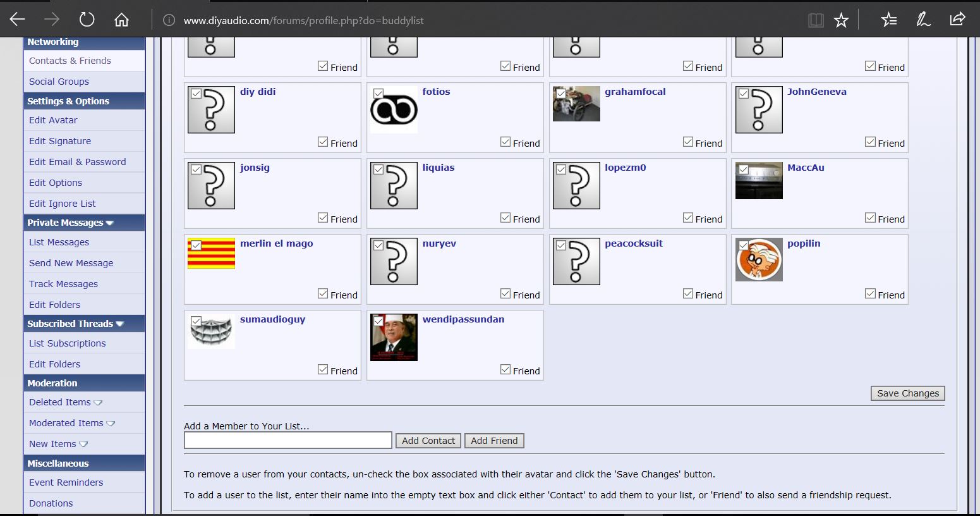The height and width of the screenshot is (516, 980).
Task: Click the Add Contact button
Action: [428, 441]
